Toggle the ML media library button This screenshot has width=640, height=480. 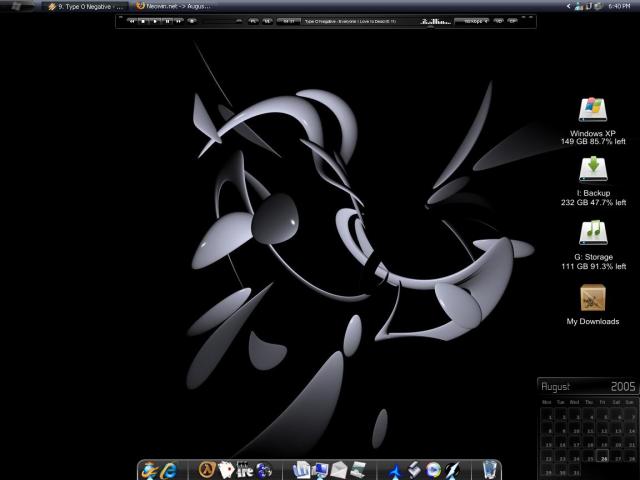point(268,21)
